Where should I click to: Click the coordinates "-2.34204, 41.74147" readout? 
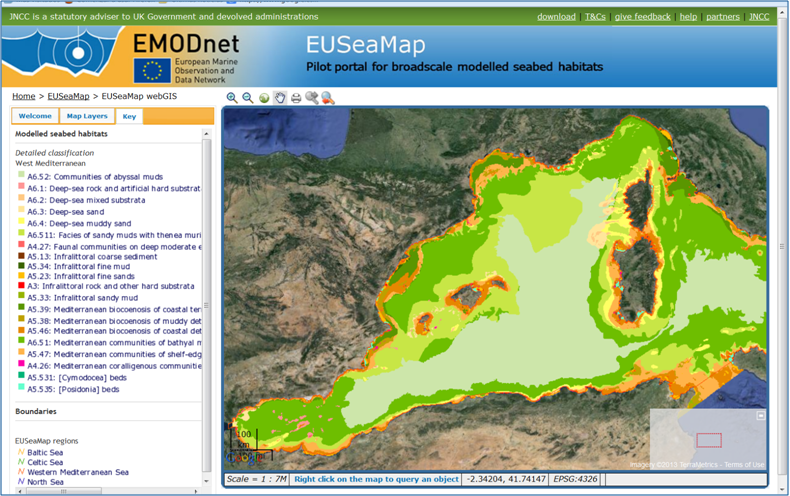coord(506,479)
